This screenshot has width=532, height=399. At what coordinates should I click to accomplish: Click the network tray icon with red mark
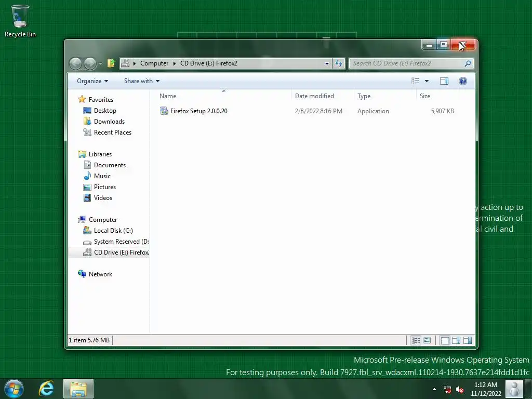coord(447,389)
